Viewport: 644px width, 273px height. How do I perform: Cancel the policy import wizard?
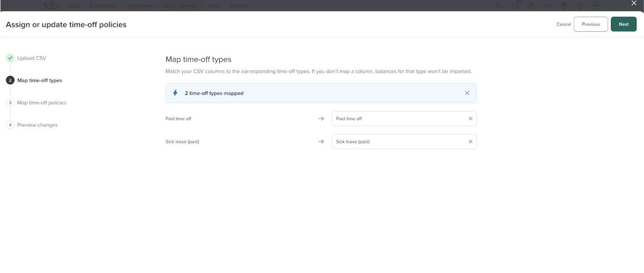[x=563, y=24]
